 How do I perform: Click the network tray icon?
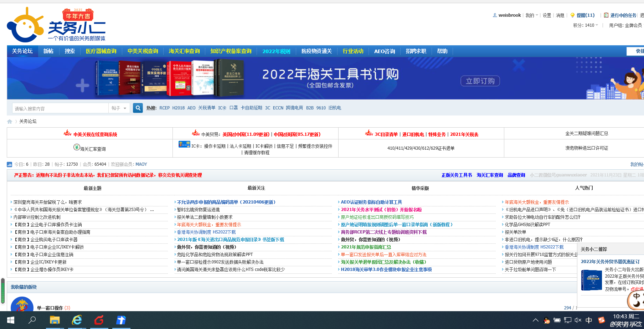[568, 320]
